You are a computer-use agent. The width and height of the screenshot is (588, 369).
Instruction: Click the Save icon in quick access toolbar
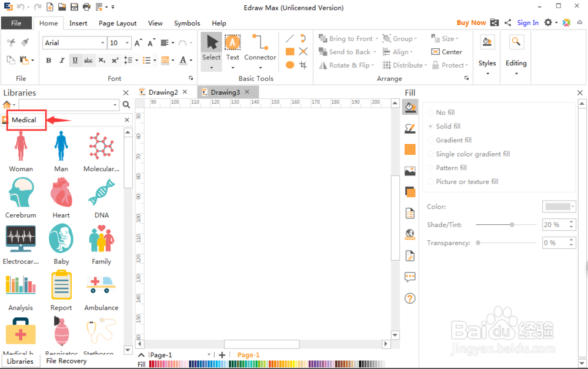[x=74, y=6]
